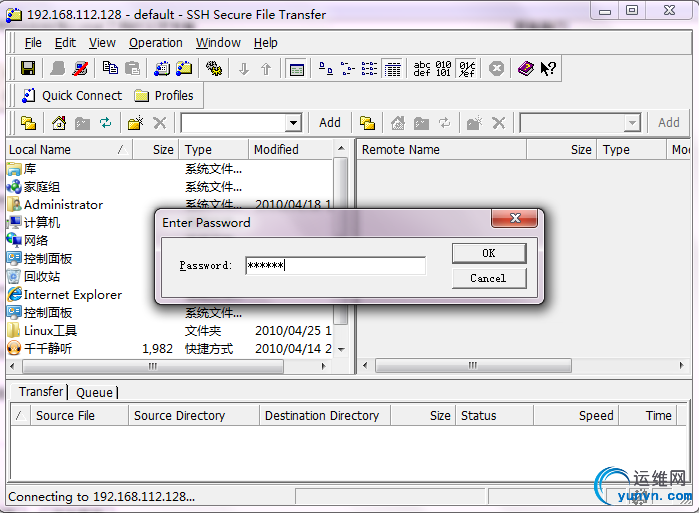Click the Copy toolbar icon

tap(110, 69)
